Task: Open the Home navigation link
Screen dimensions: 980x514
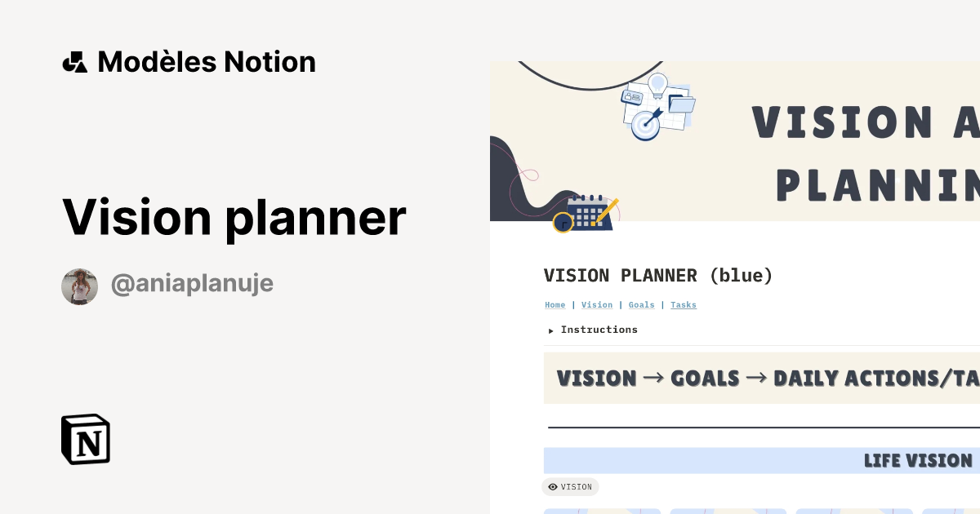Action: coord(555,304)
